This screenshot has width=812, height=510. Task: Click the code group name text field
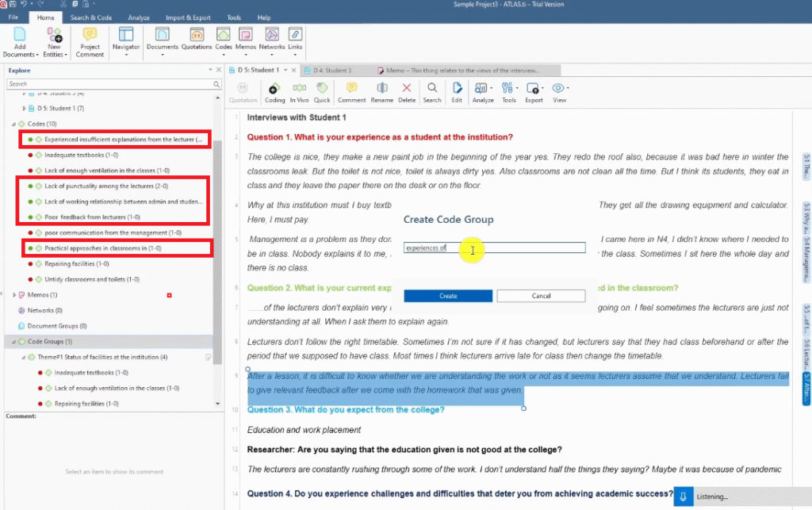pos(494,248)
